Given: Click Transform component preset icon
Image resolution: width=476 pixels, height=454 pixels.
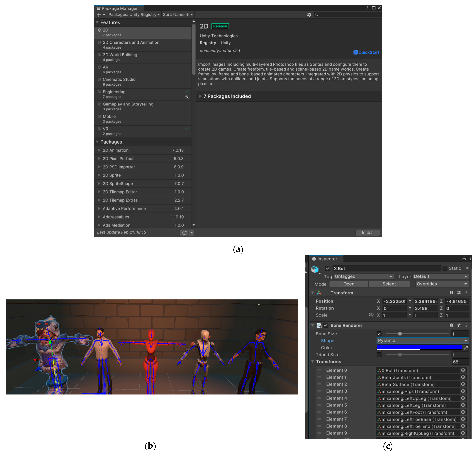Looking at the screenshot, I should click(459, 293).
